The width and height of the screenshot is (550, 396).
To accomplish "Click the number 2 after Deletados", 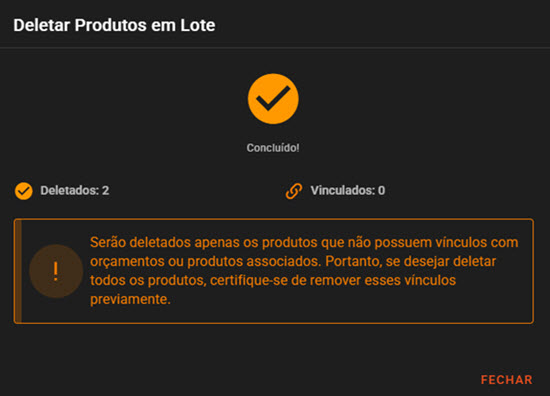I will pos(106,190).
